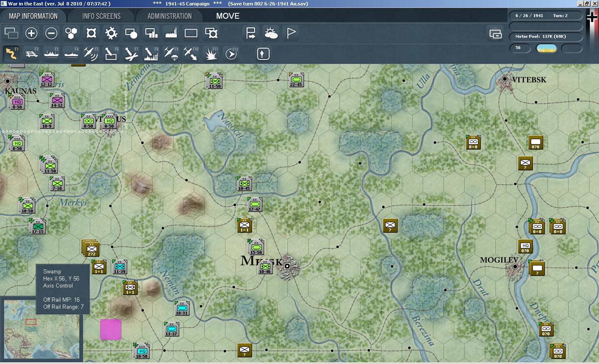Image resolution: width=599 pixels, height=364 pixels.
Task: Select the Soviet 2?2 unit stack
Action: pos(91,248)
